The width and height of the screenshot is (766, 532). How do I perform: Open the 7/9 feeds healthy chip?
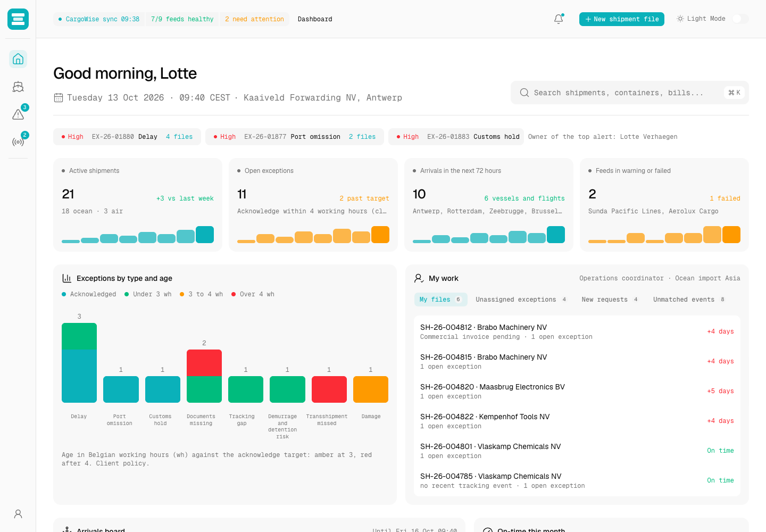[x=182, y=19]
